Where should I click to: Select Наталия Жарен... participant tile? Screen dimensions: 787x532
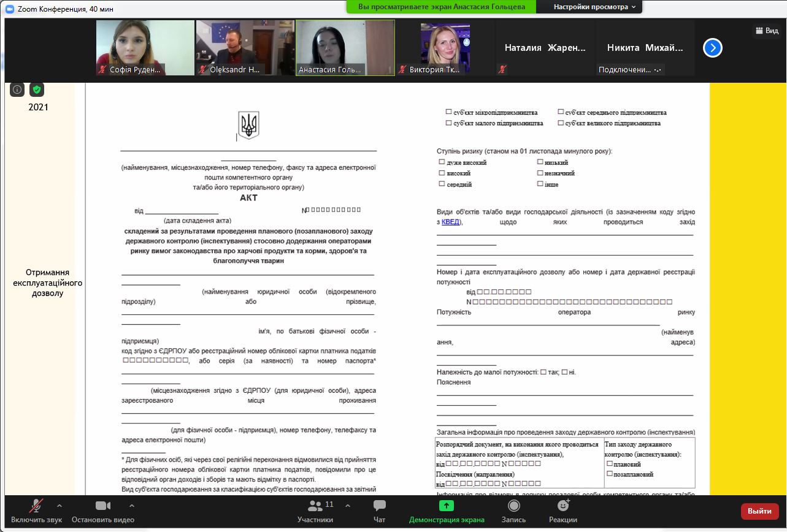(545, 48)
